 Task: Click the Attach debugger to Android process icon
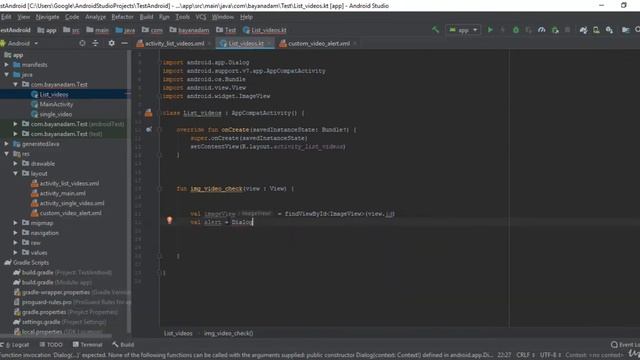pos(555,30)
